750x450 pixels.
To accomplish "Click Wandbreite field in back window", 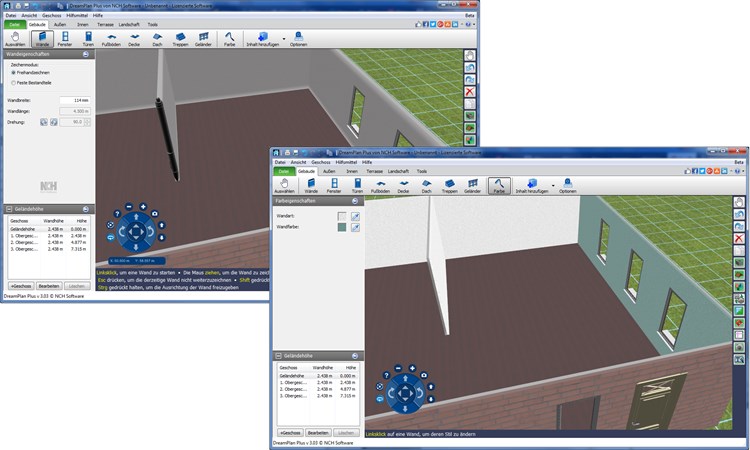I will (x=75, y=100).
